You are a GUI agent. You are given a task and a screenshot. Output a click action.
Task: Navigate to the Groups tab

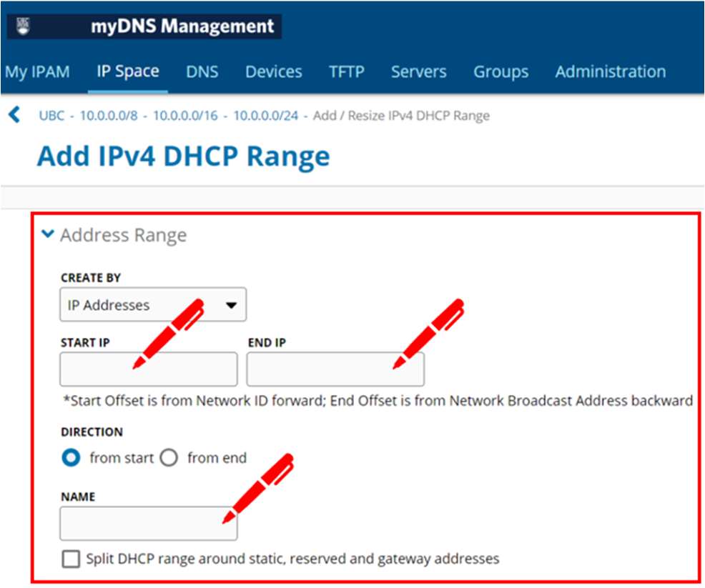501,71
